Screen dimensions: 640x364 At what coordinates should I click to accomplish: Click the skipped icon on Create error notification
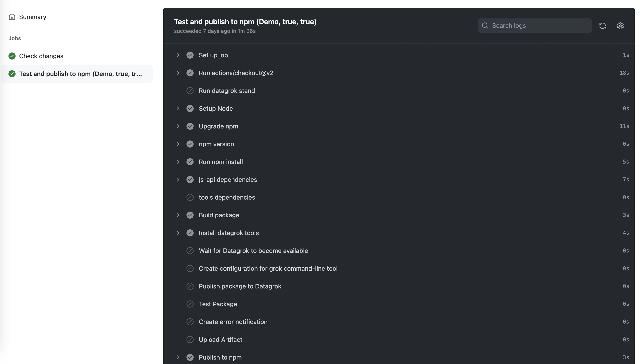(x=190, y=322)
